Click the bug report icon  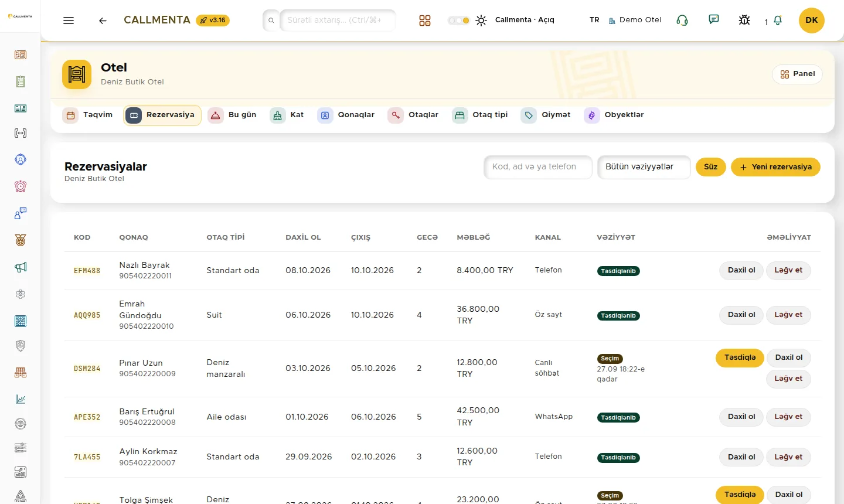coord(744,20)
